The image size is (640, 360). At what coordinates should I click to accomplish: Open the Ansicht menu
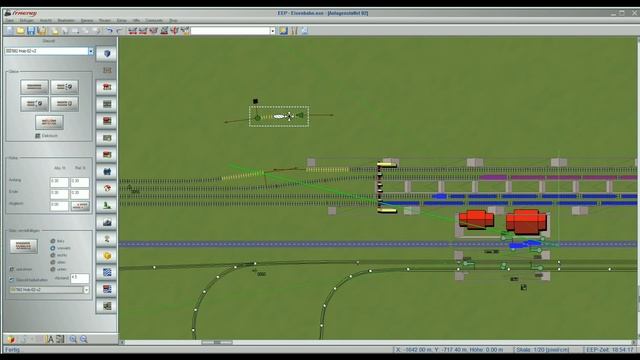(46, 20)
